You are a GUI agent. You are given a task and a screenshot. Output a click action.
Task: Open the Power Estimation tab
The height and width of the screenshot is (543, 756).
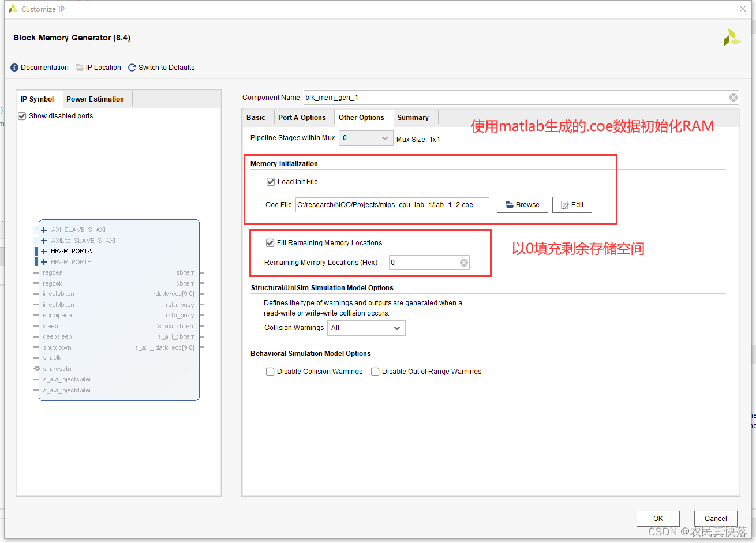pos(95,99)
